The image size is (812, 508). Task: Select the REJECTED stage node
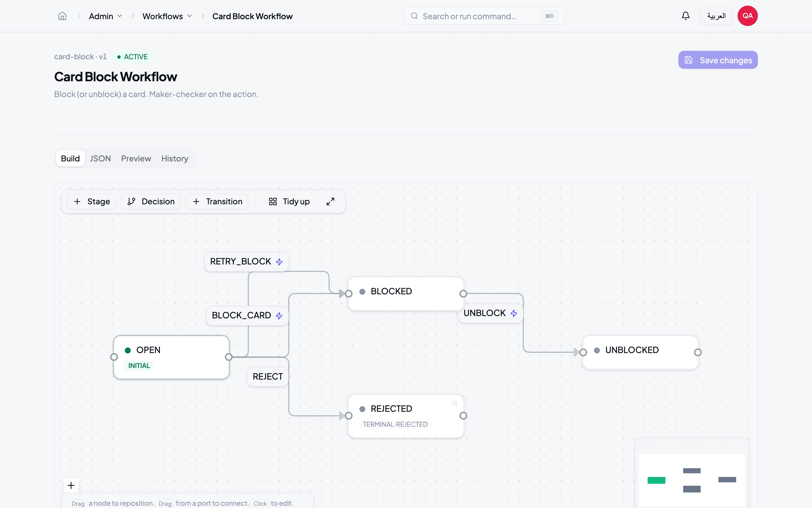point(406,416)
